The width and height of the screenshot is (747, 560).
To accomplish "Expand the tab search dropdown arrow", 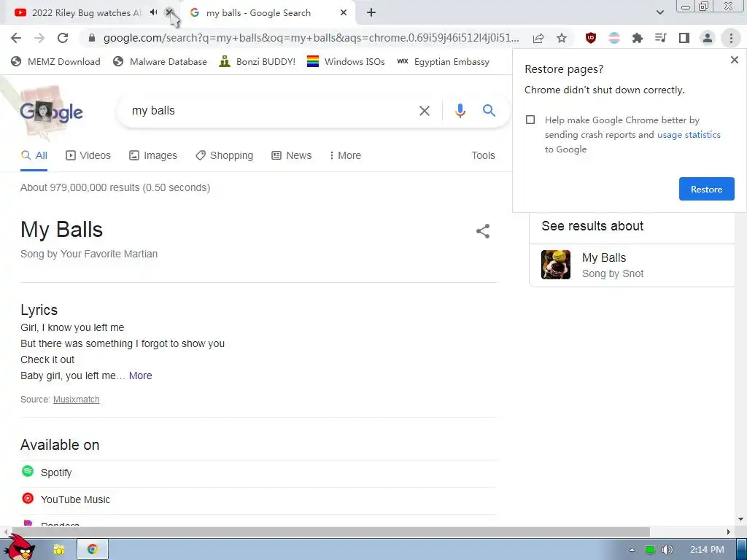I will point(659,13).
